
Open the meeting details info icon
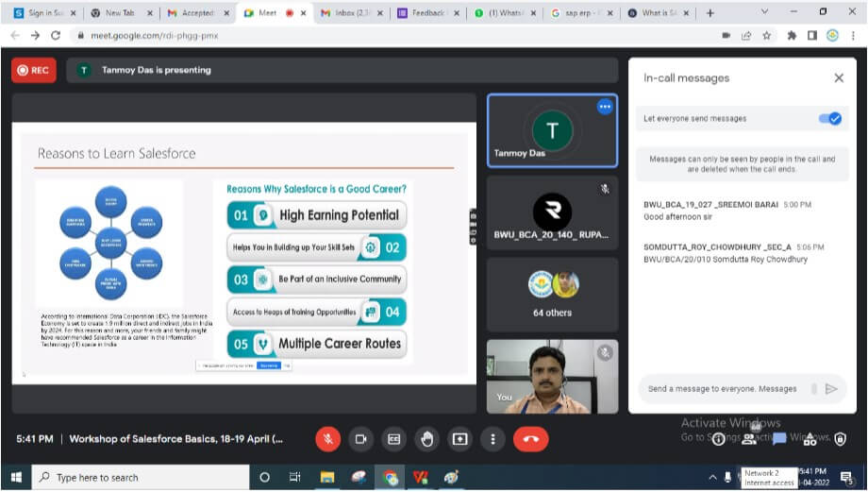pyautogui.click(x=719, y=439)
